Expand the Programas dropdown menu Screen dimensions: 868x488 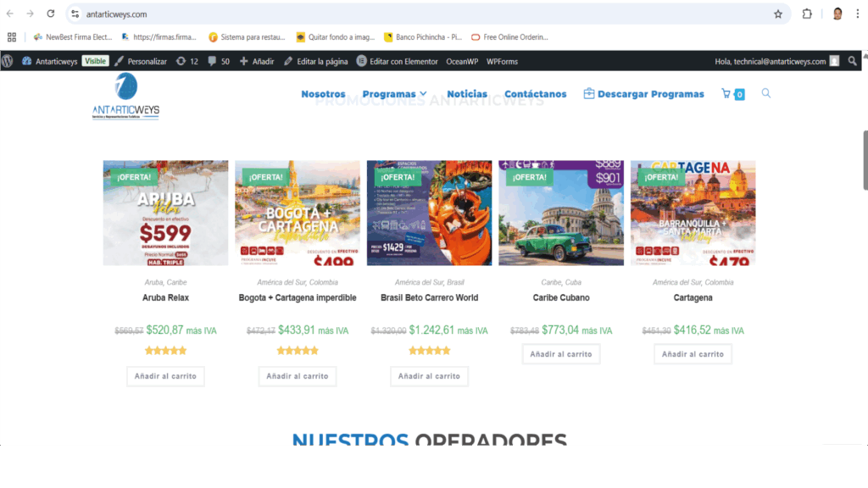pyautogui.click(x=394, y=94)
